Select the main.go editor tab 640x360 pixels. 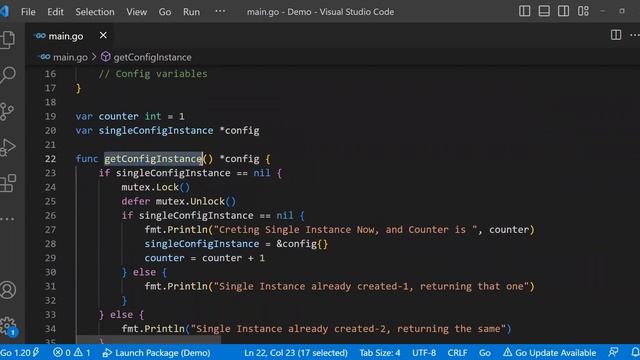[69, 36]
